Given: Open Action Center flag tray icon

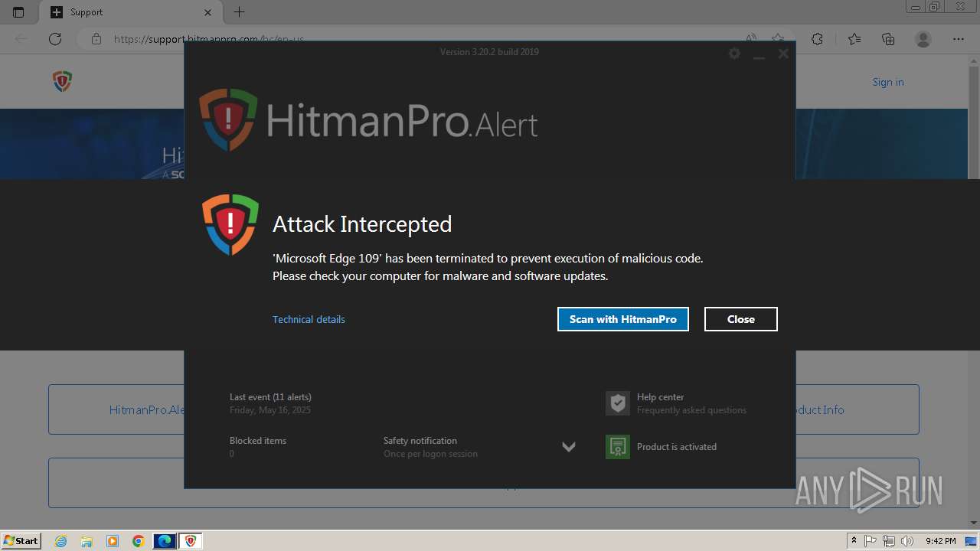Looking at the screenshot, I should 871,541.
